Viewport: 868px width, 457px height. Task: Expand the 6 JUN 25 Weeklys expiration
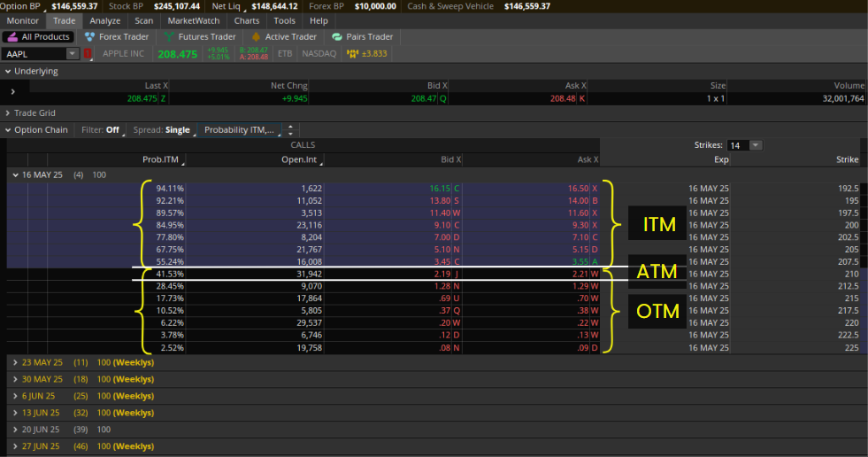[x=16, y=396]
